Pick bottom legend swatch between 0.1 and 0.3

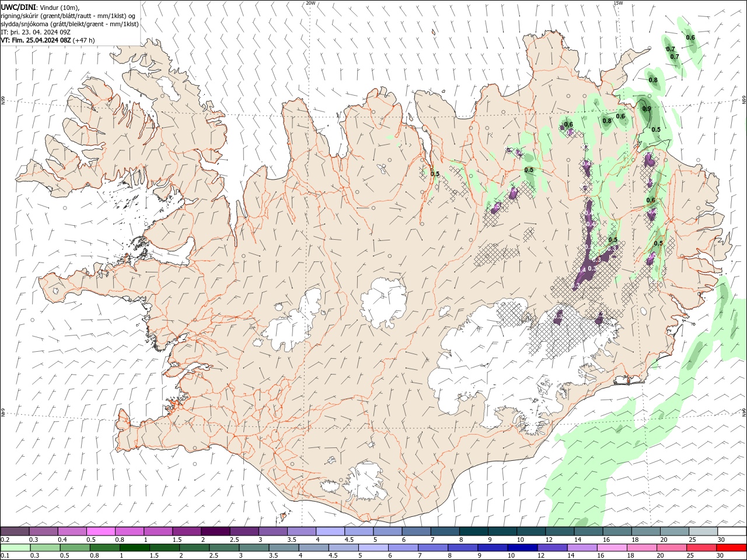coord(15,548)
